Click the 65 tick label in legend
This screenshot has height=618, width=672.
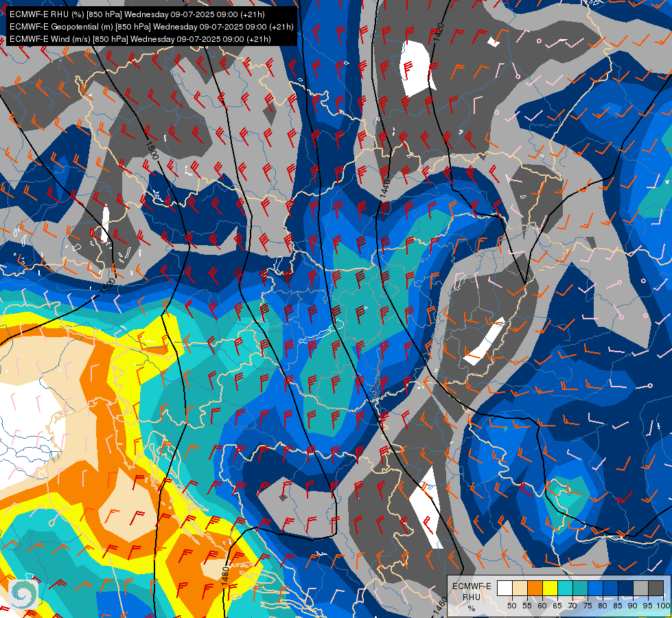(557, 606)
